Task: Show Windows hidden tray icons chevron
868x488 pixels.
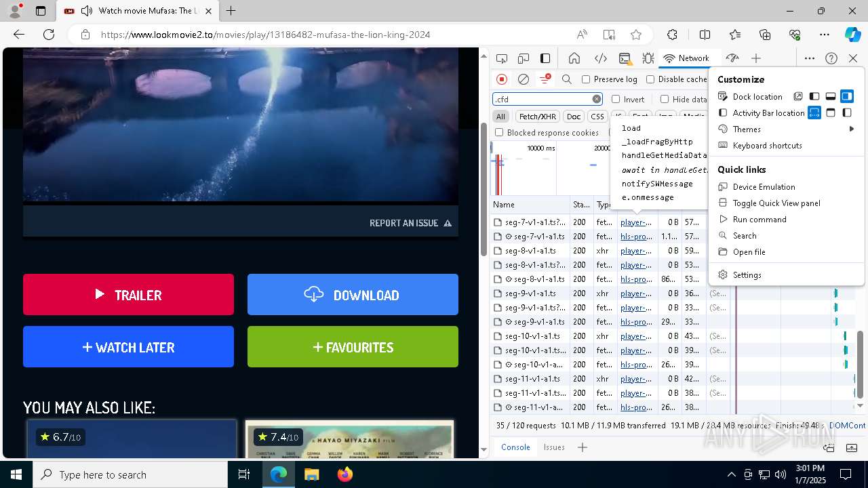Action: point(731,474)
